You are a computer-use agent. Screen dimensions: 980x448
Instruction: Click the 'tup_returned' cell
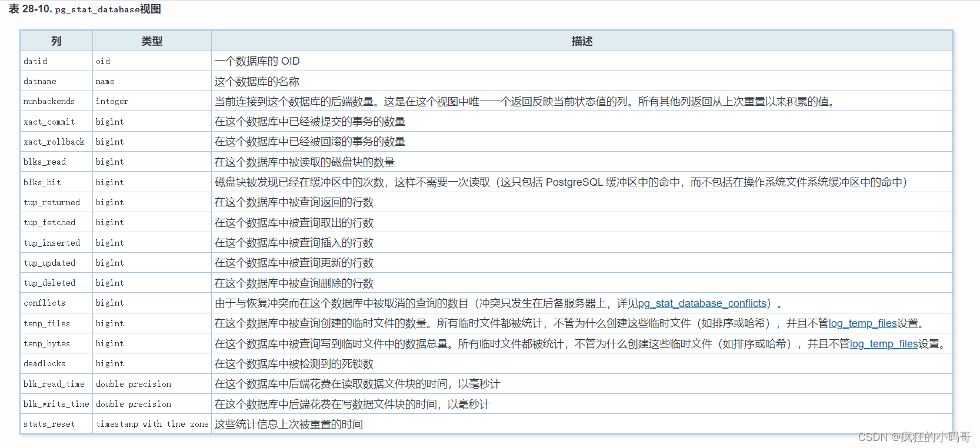[x=56, y=202]
